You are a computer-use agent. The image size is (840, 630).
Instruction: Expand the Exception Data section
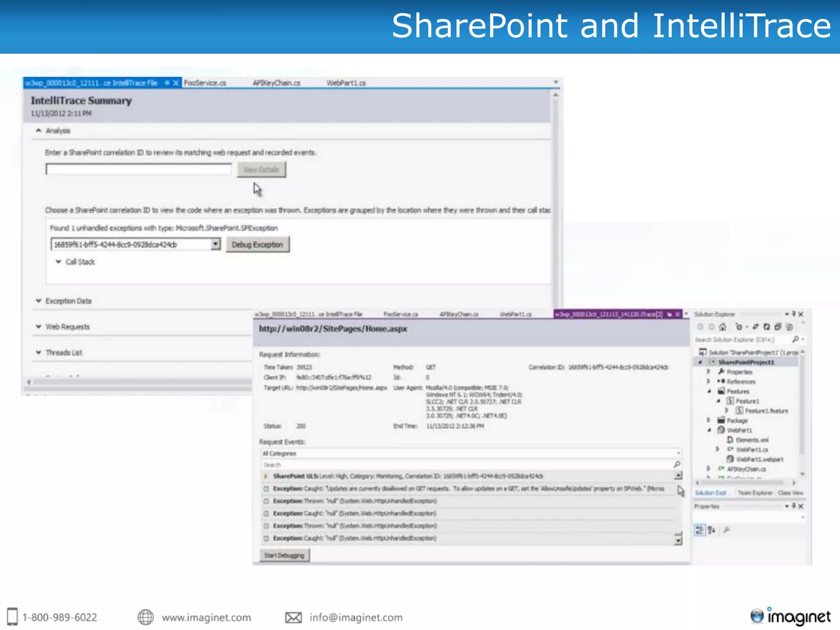39,301
